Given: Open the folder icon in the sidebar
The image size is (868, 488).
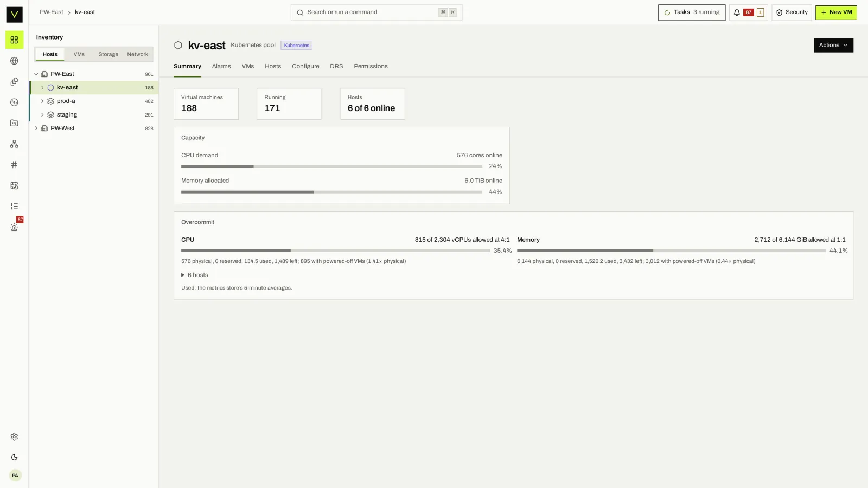Looking at the screenshot, I should [x=14, y=123].
